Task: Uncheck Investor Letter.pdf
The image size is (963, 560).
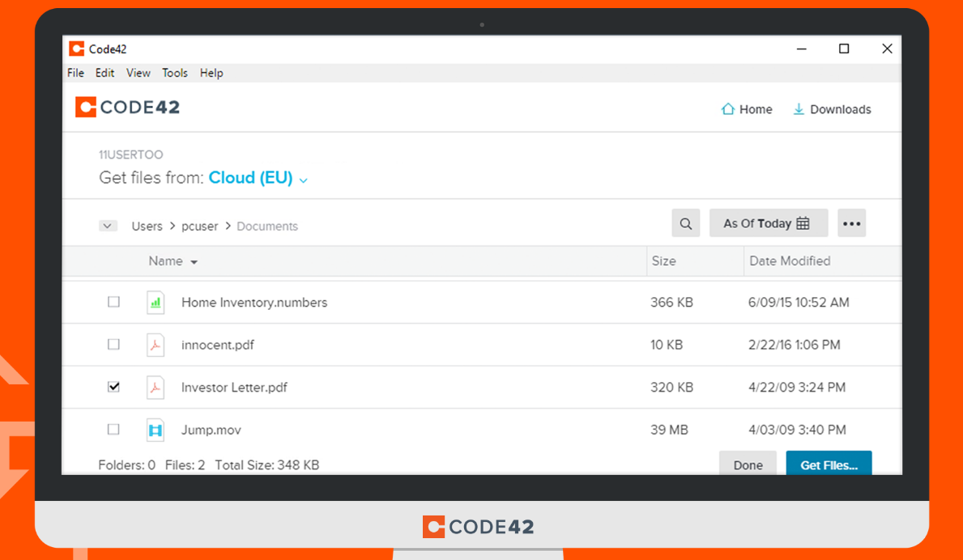Action: pos(113,387)
